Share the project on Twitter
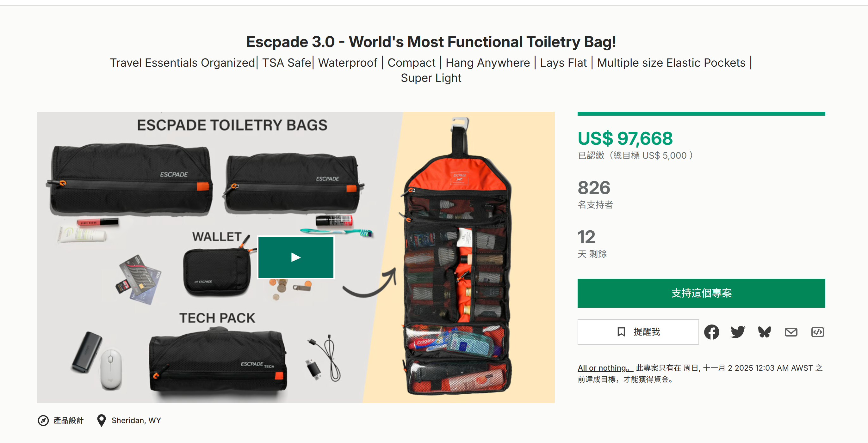 [x=738, y=332]
